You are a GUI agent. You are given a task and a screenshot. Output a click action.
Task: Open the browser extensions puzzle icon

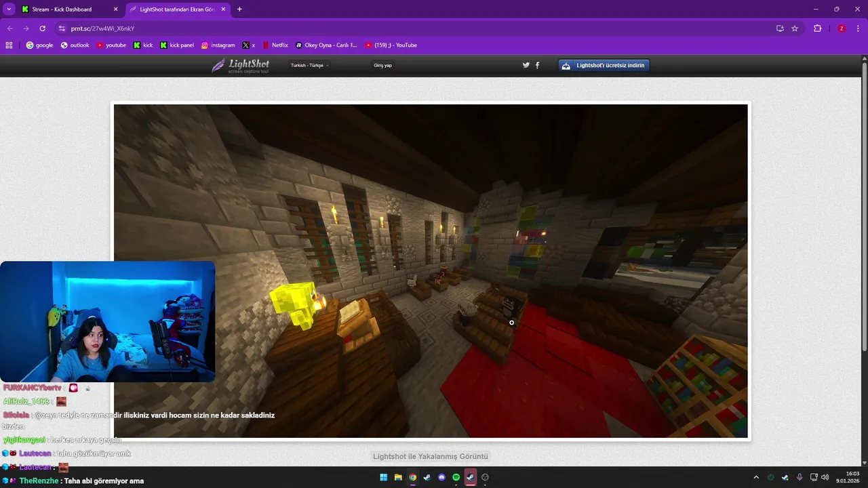click(x=817, y=28)
